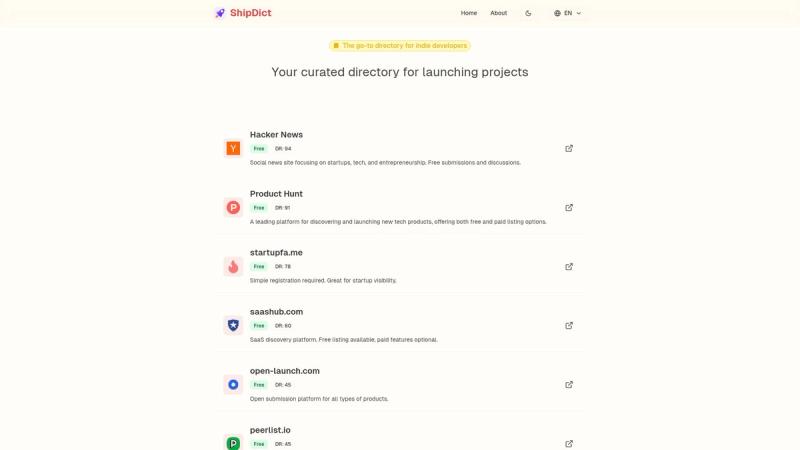Viewport: 800px width, 450px height.
Task: Click the go-to directory for indie developers badge
Action: [399, 45]
